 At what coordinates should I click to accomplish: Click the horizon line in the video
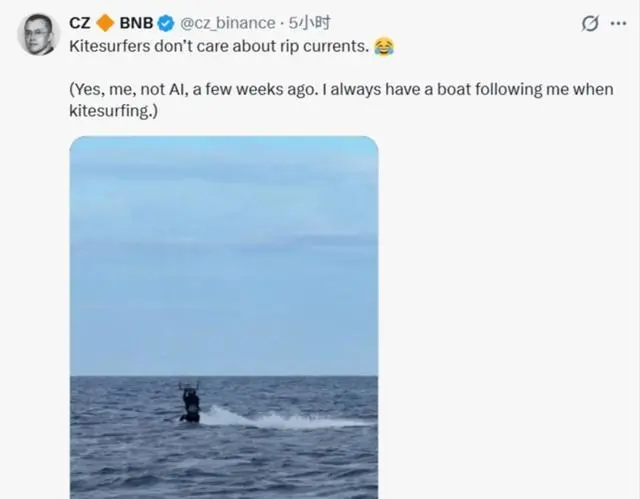click(x=224, y=376)
